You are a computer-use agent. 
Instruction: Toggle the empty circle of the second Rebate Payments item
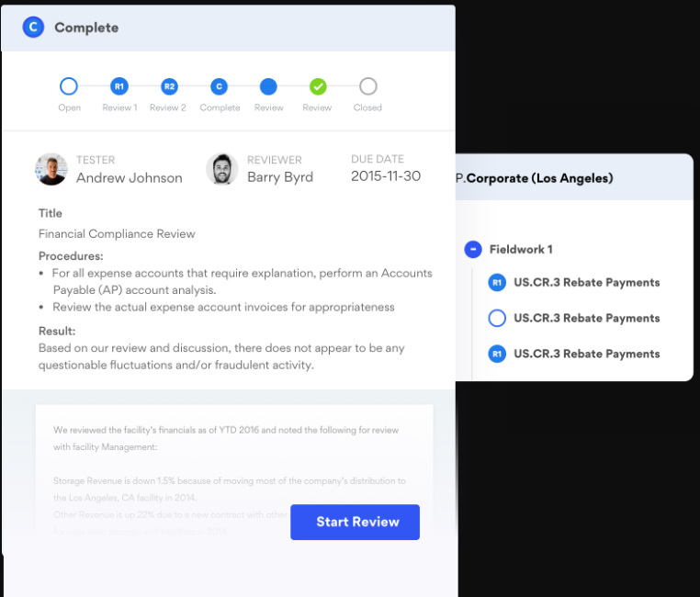click(497, 318)
